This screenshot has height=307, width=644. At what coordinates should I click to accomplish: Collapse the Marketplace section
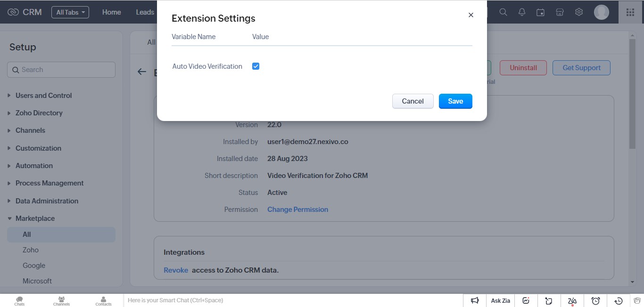35,218
